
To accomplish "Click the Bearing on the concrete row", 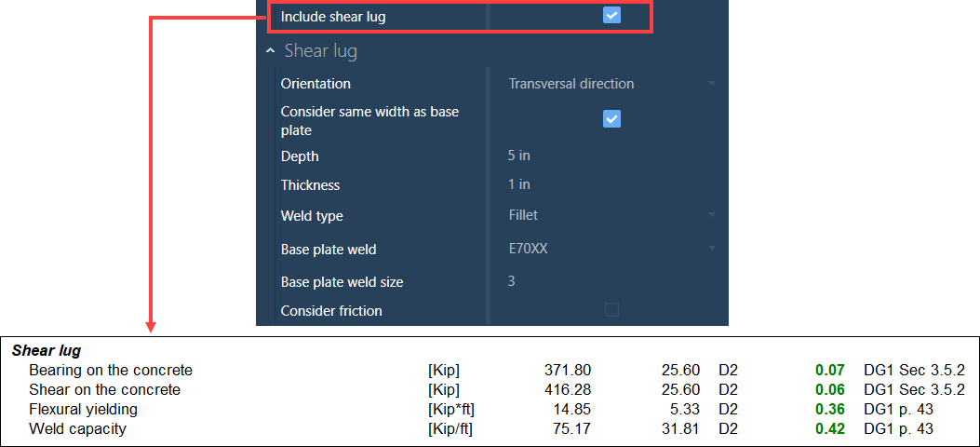I will (x=111, y=371).
